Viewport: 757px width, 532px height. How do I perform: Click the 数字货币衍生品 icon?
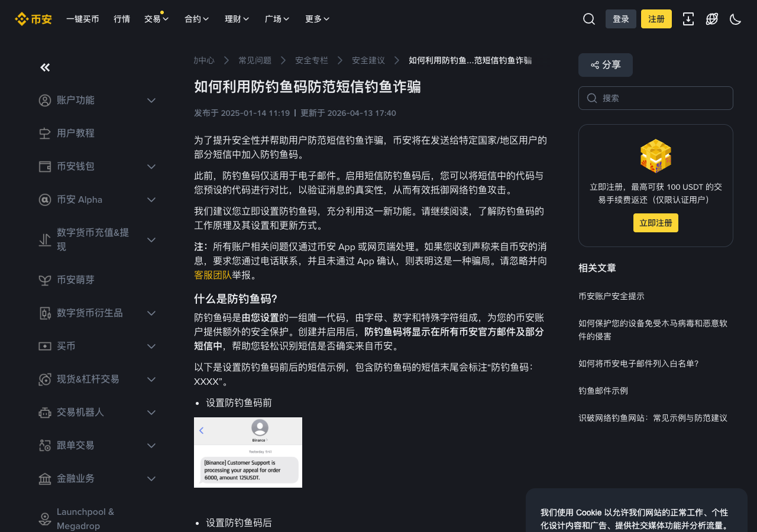45,313
